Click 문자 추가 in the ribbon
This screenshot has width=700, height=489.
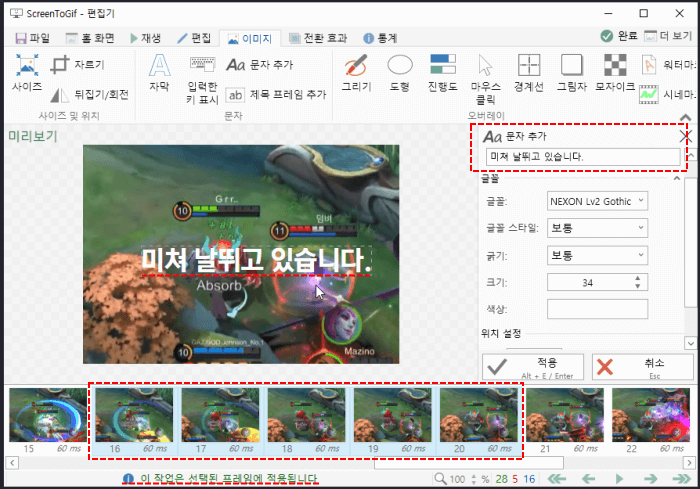[x=259, y=65]
